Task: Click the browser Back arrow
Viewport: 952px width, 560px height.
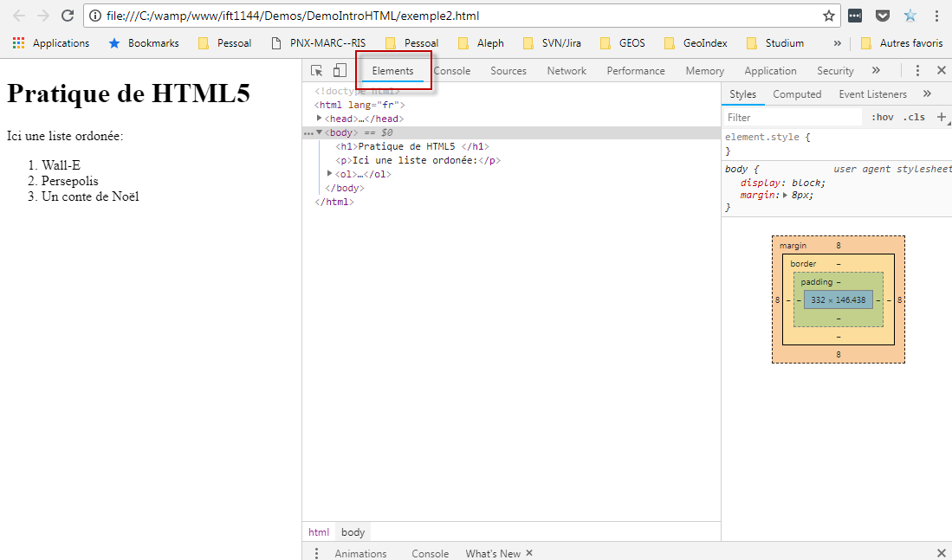Action: [18, 16]
